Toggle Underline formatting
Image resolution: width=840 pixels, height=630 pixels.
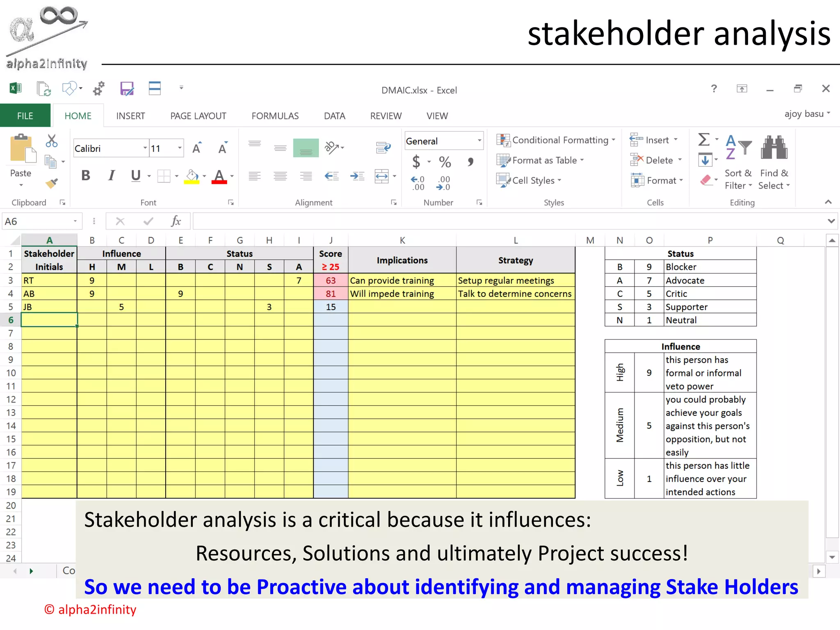136,176
